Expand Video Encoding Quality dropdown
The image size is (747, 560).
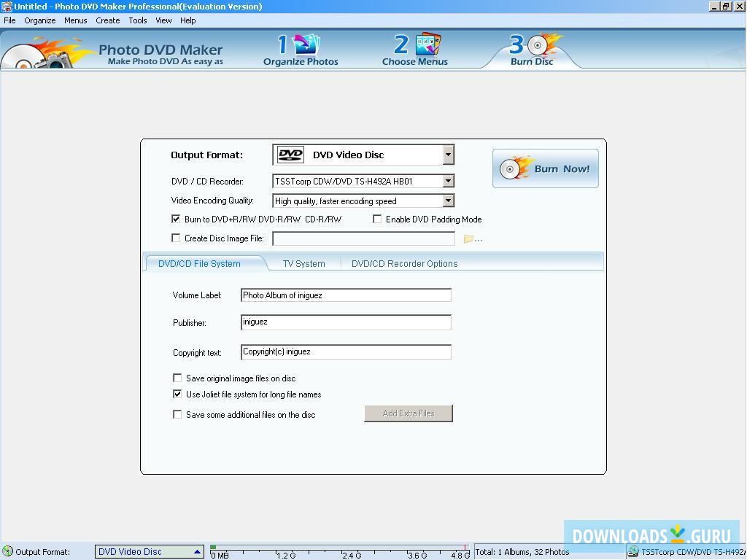click(x=448, y=201)
